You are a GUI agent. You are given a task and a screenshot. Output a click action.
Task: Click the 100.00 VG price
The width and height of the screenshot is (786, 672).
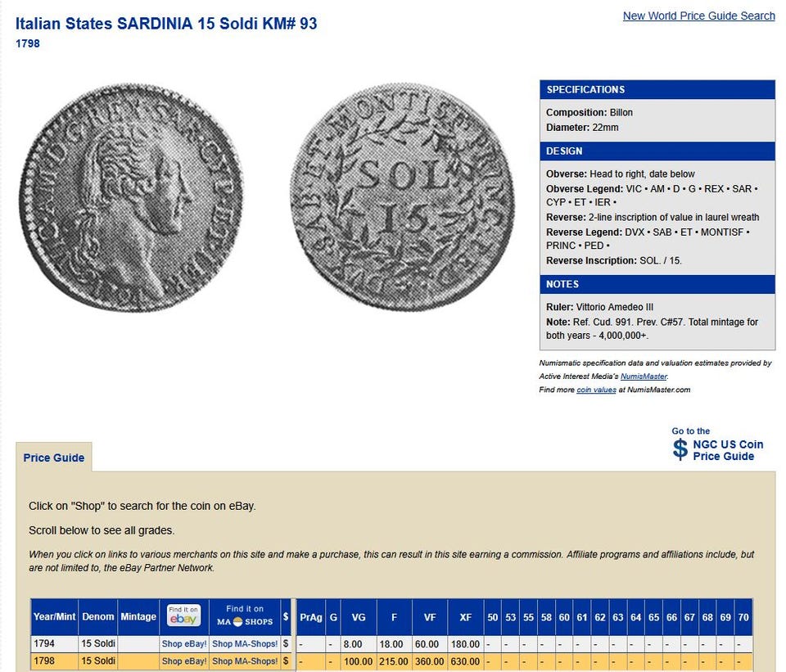tap(359, 661)
